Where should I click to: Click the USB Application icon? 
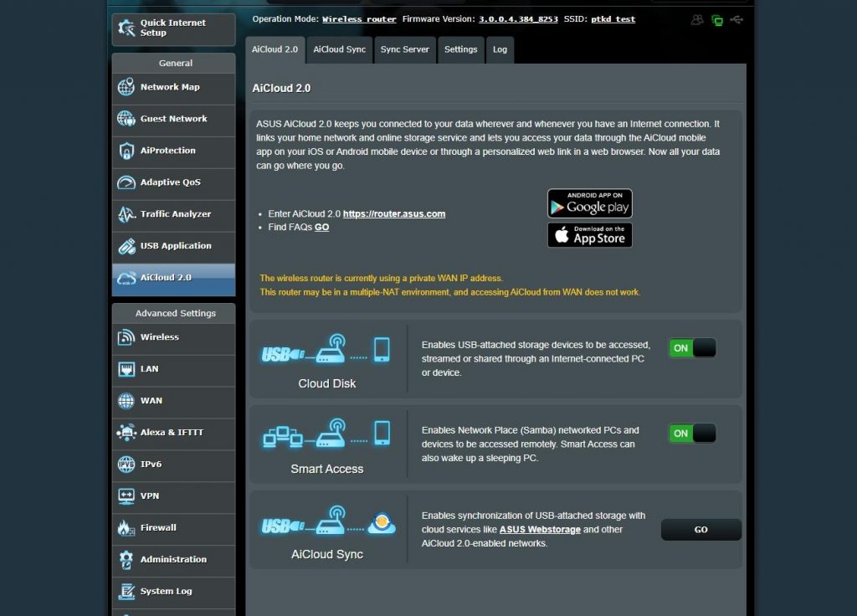pyautogui.click(x=126, y=246)
